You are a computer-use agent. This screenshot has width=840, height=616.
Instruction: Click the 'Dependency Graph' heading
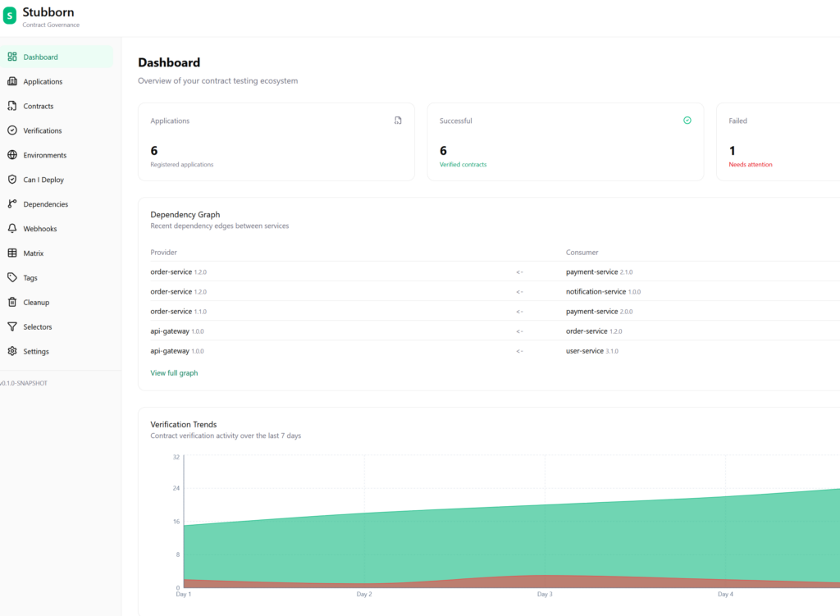[x=185, y=214]
